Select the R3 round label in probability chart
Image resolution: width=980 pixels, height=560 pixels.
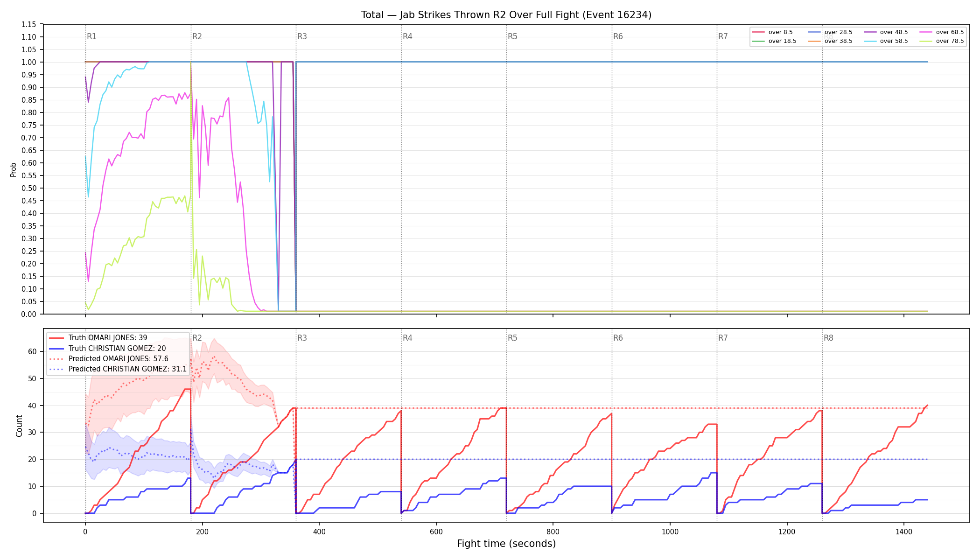pos(302,36)
